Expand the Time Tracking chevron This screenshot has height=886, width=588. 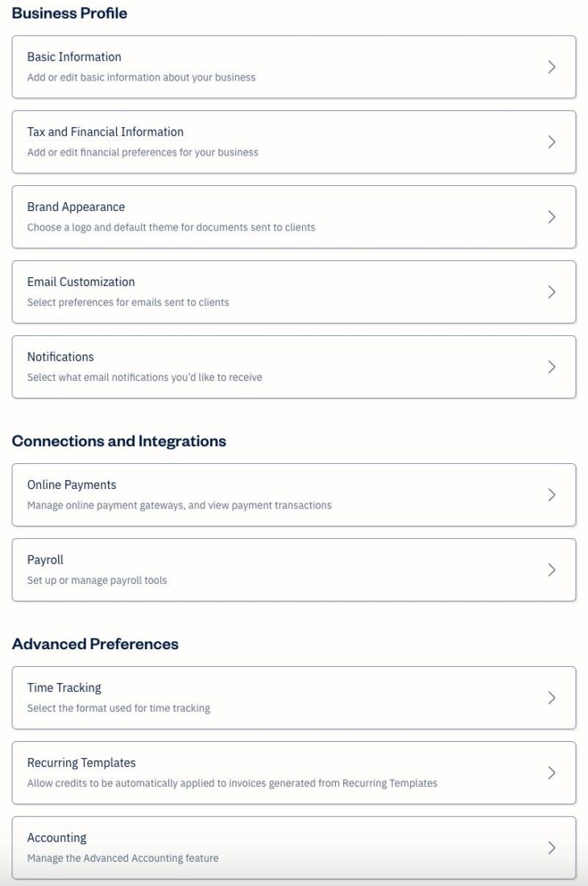553,698
